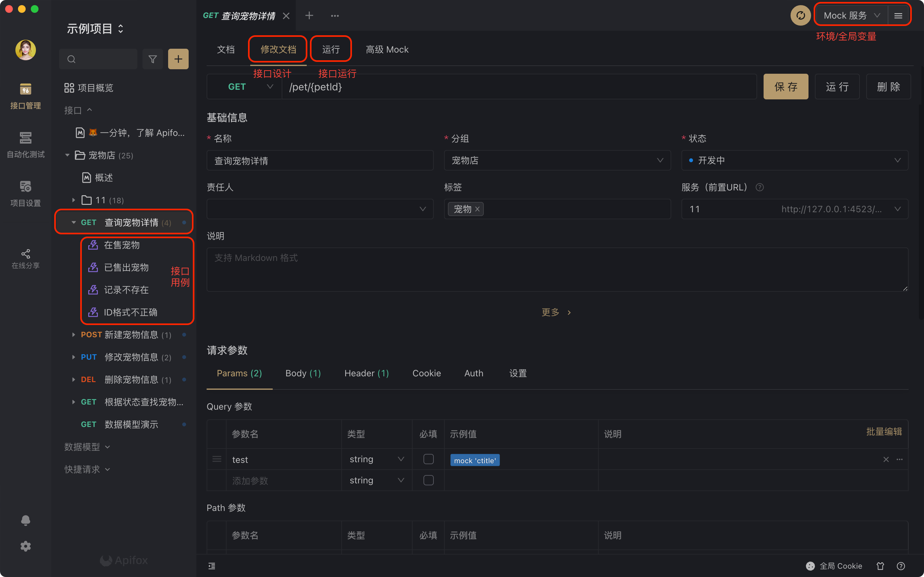This screenshot has width=924, height=577.
Task: Click the notification bell icon
Action: tap(26, 520)
